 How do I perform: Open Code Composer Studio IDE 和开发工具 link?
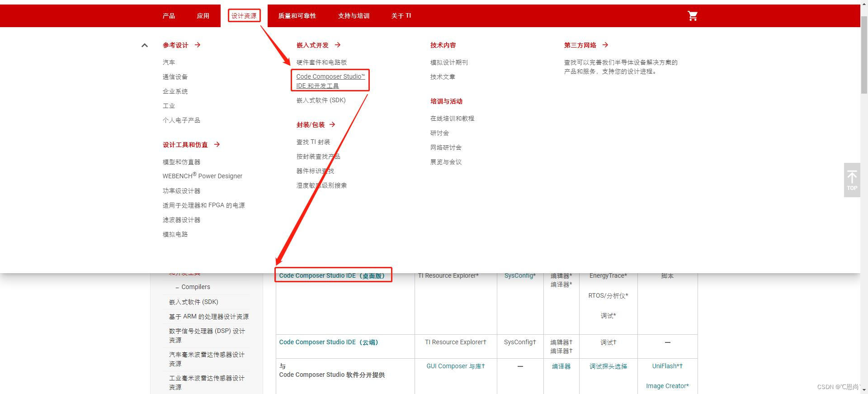point(330,81)
